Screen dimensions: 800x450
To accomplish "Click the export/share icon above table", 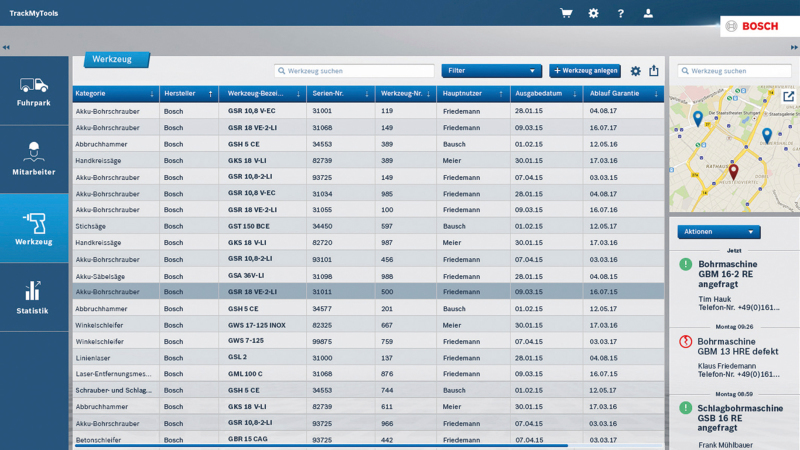I will pos(654,70).
